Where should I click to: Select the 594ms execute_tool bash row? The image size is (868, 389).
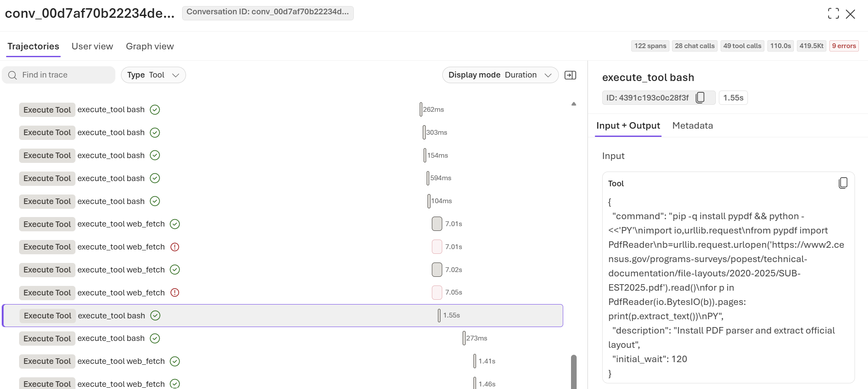pyautogui.click(x=282, y=178)
